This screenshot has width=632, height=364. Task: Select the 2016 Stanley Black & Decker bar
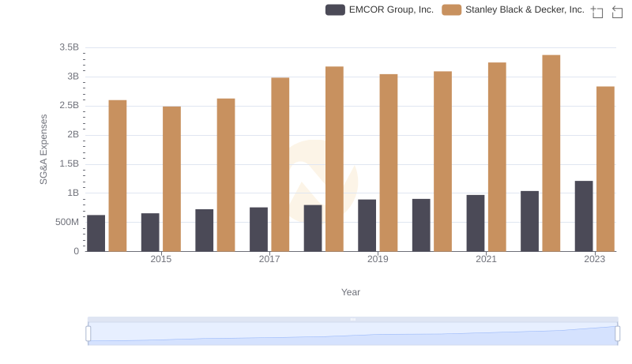pos(226,174)
